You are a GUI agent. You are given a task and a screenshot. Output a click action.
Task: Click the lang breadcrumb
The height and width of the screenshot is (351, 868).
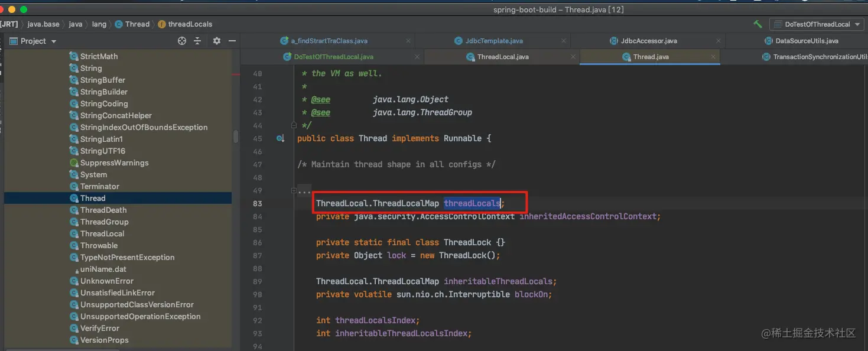[x=99, y=24]
